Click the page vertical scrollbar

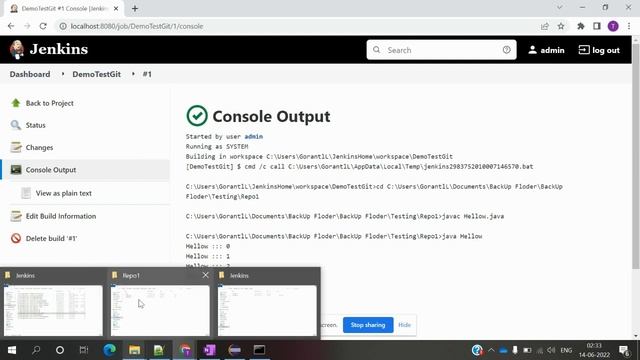(636, 155)
